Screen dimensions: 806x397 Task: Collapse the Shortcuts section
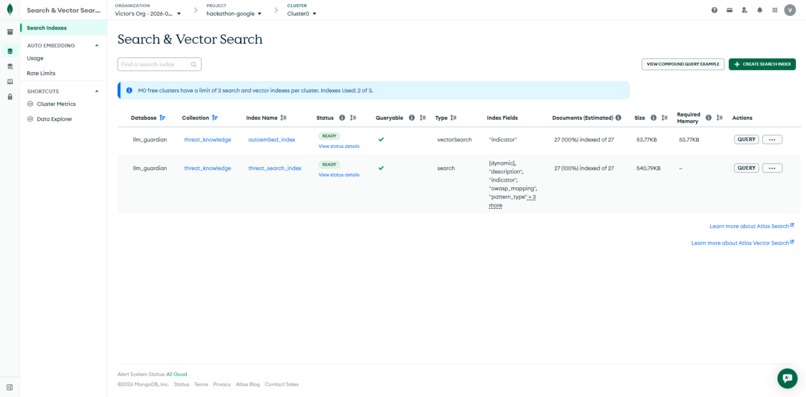pos(97,92)
